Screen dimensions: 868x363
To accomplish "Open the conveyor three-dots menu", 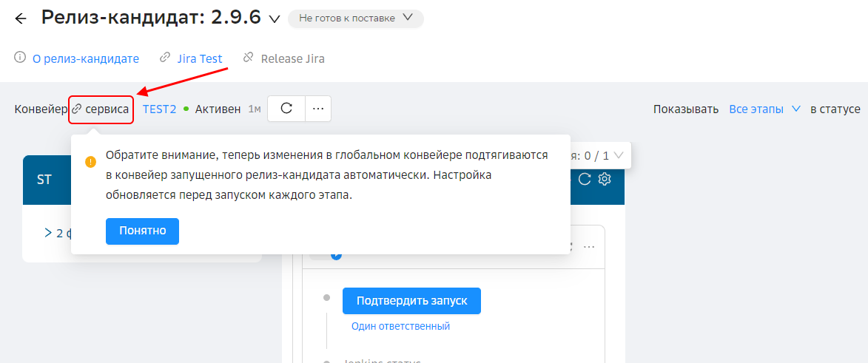I will 318,109.
